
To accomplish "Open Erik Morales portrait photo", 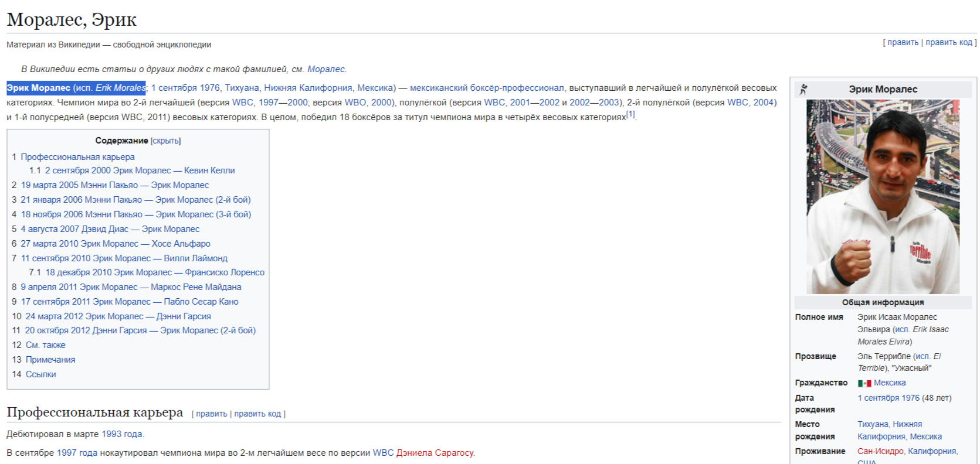I will pos(883,196).
